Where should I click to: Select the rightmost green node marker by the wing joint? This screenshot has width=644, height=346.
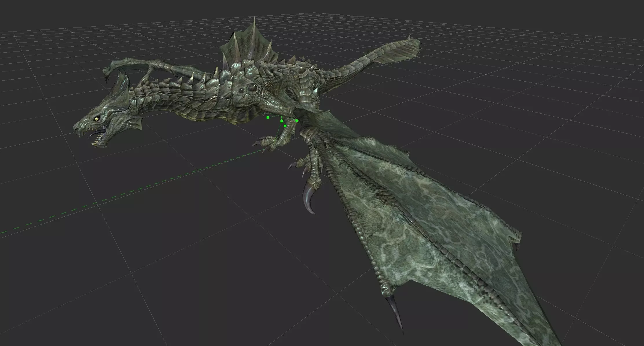coord(297,121)
